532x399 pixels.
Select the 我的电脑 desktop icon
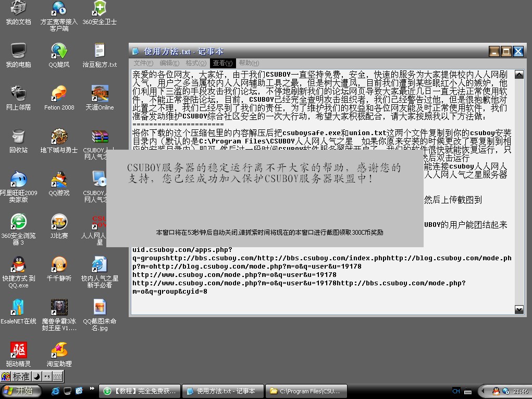click(18, 55)
